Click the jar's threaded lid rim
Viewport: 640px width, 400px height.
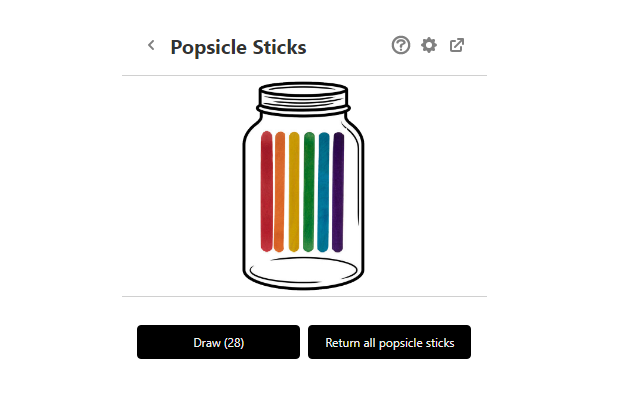point(304,96)
